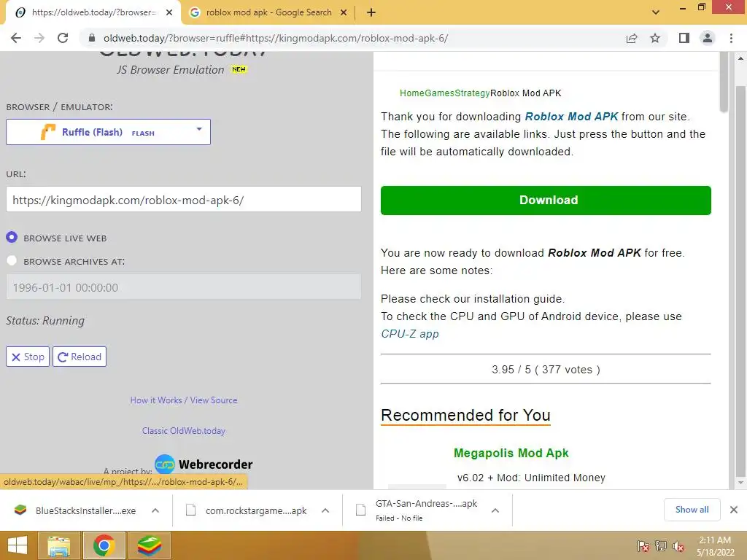
Task: Click the address bar URL
Action: tap(275, 38)
